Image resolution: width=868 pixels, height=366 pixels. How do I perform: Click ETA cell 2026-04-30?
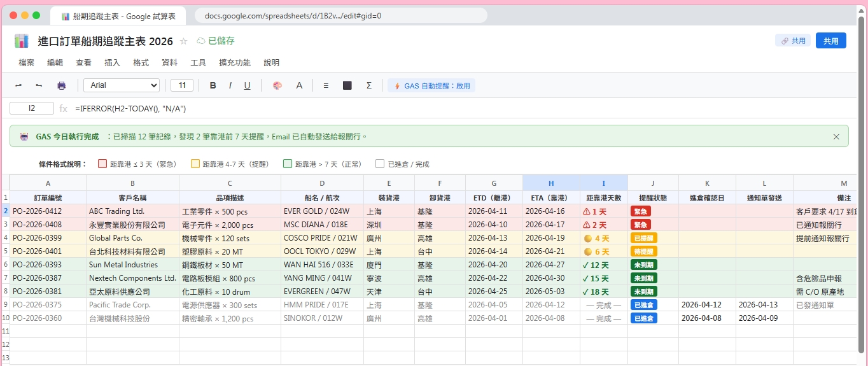[x=551, y=278]
